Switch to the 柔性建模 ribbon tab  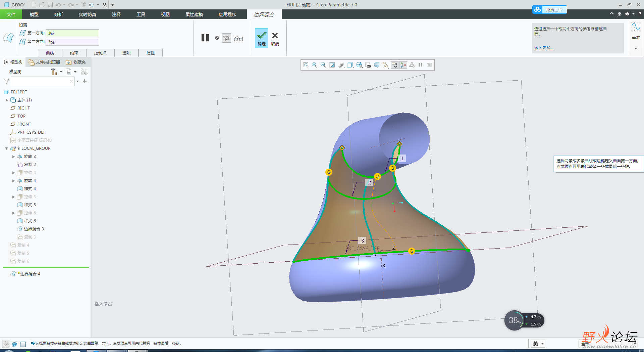[194, 14]
